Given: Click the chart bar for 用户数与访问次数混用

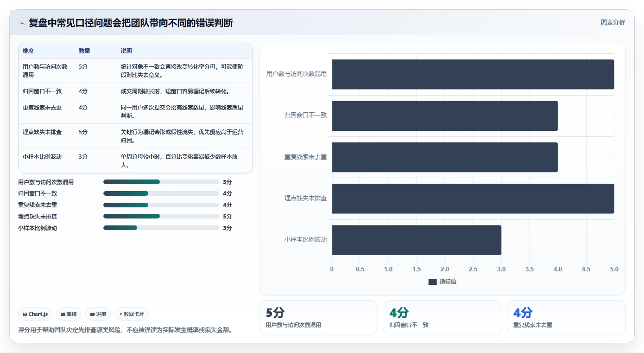Looking at the screenshot, I should pos(473,74).
